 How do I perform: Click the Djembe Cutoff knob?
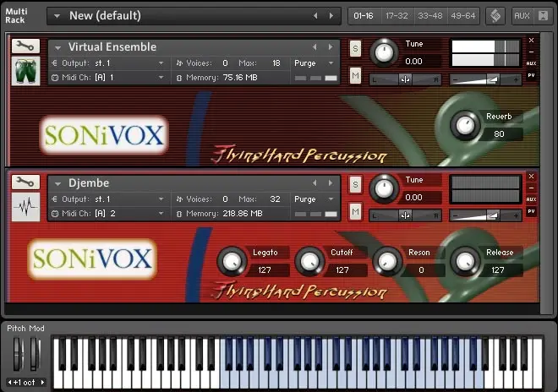(x=309, y=262)
